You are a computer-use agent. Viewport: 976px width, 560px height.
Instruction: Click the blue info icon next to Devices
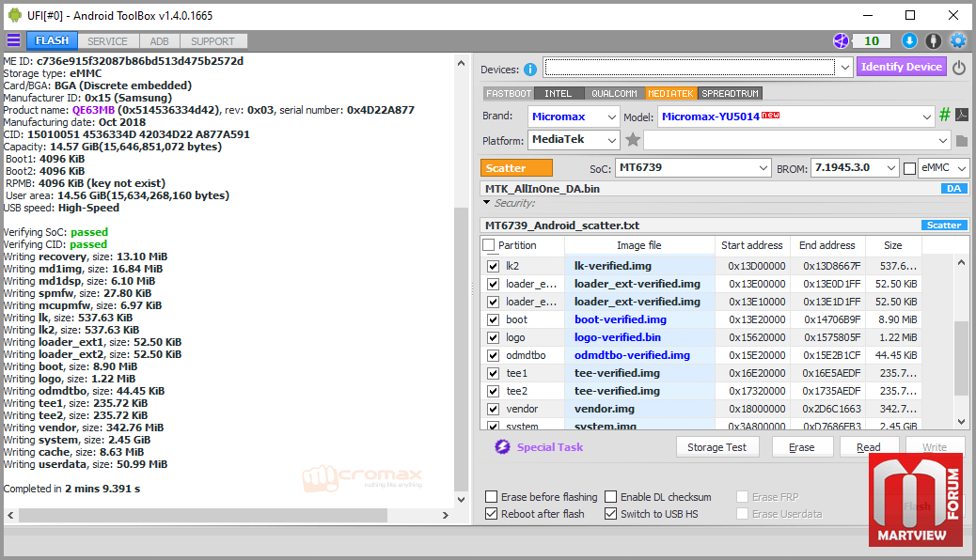[529, 70]
